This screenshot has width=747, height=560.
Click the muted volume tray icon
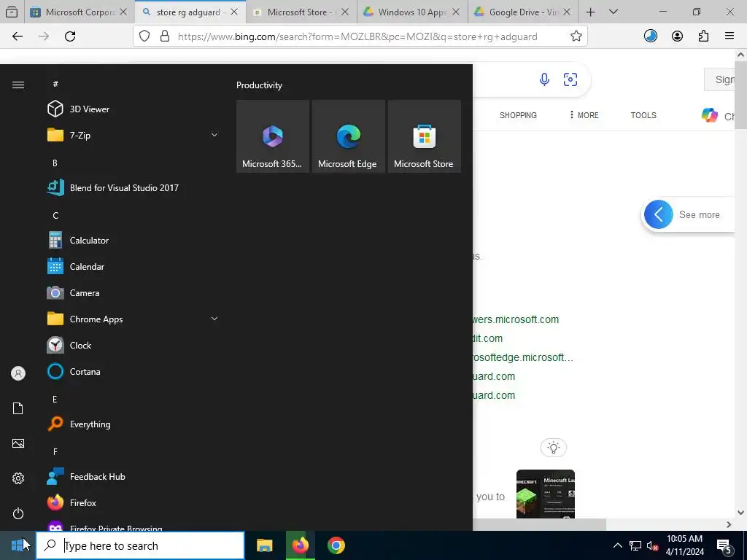pyautogui.click(x=653, y=545)
